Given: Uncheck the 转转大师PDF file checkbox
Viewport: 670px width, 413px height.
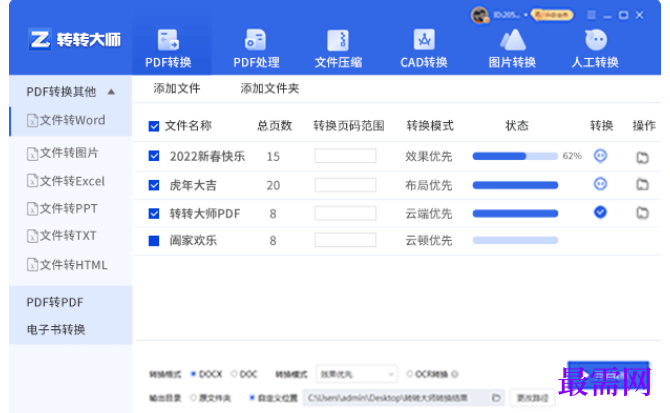Looking at the screenshot, I should coord(154,213).
